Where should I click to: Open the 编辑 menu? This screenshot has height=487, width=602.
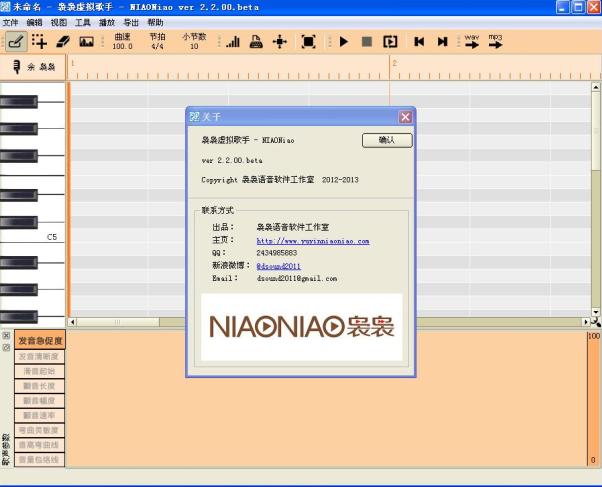click(35, 23)
